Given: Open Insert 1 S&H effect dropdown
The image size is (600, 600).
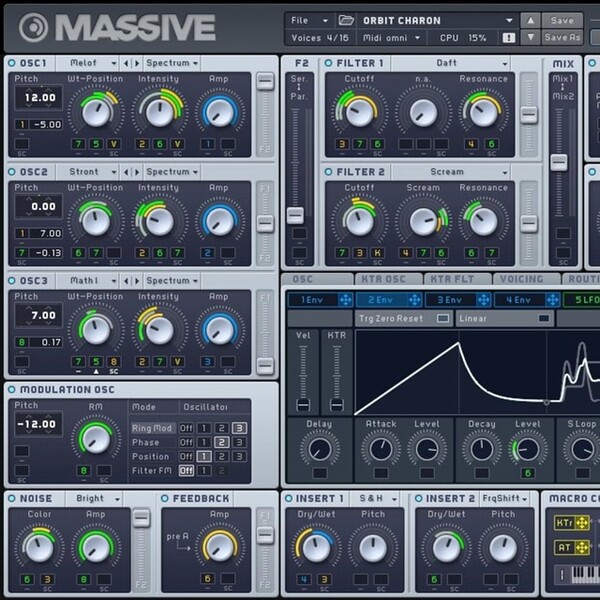Looking at the screenshot, I should coord(378,499).
